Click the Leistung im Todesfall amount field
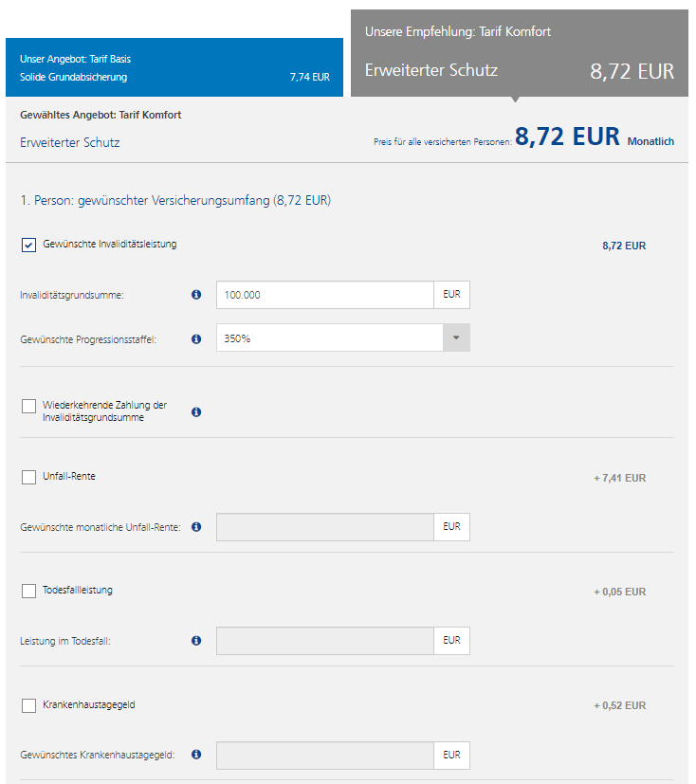The width and height of the screenshot is (696, 784). (x=325, y=641)
